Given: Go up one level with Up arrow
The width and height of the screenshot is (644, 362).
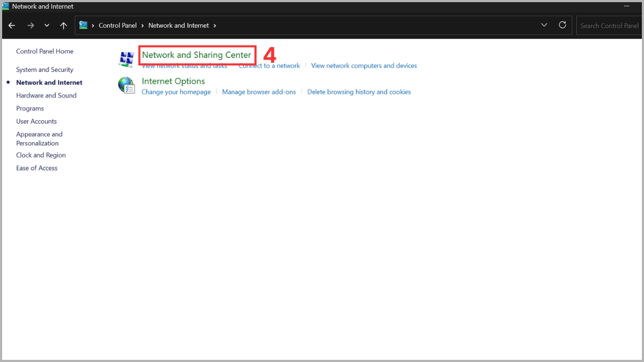Looking at the screenshot, I should (63, 25).
